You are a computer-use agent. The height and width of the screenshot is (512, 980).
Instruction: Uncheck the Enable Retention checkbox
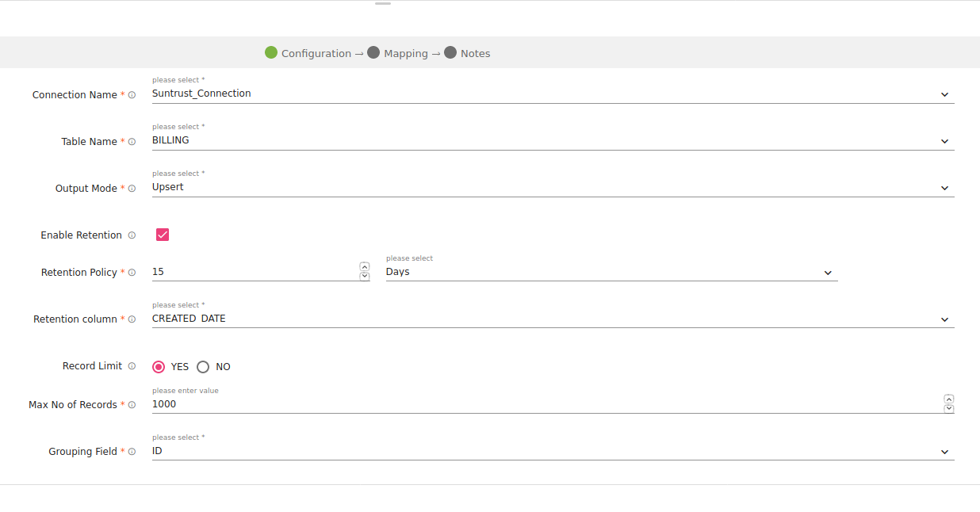click(x=163, y=235)
